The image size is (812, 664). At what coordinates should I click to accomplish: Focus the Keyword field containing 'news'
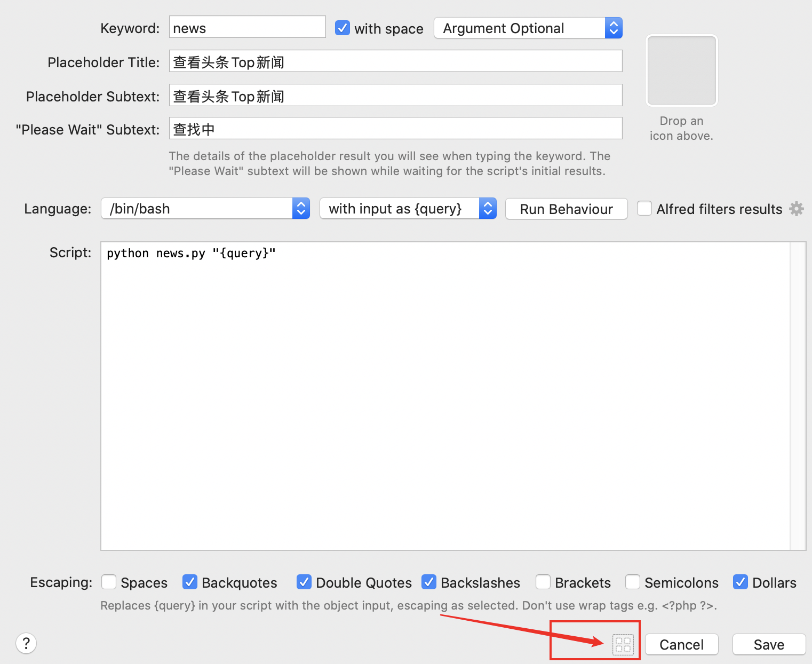point(248,27)
